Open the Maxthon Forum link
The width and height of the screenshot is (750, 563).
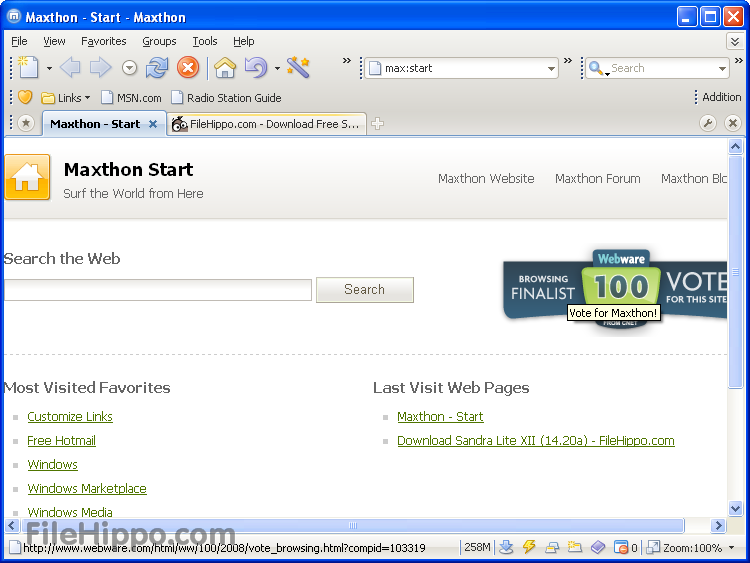point(597,179)
